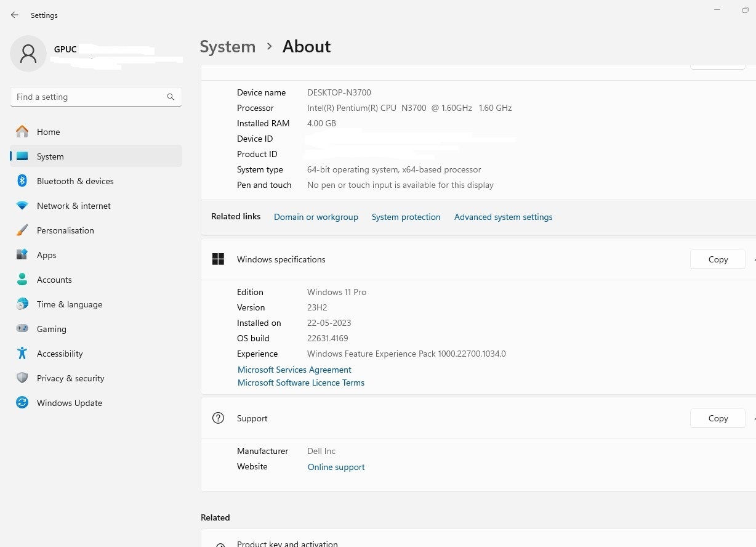Screen dimensions: 756x547
Task: Click the Apps icon in sidebar
Action: tap(22, 254)
